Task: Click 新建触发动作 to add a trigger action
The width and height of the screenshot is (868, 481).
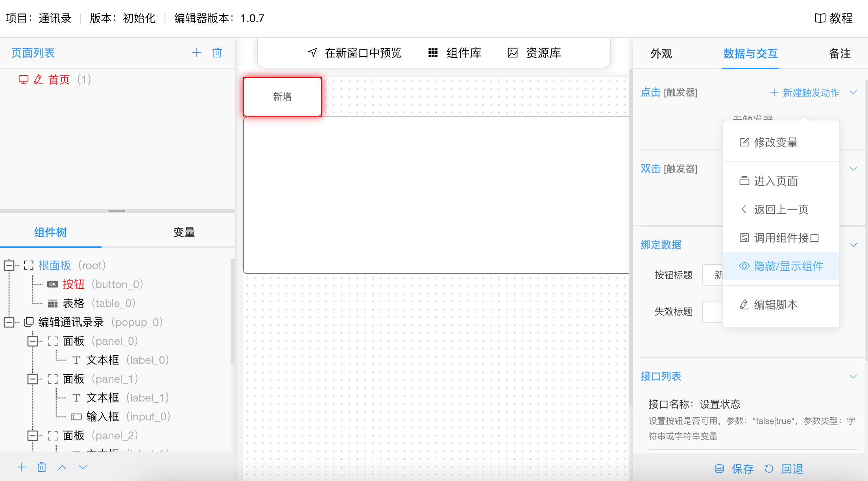Action: 805,92
